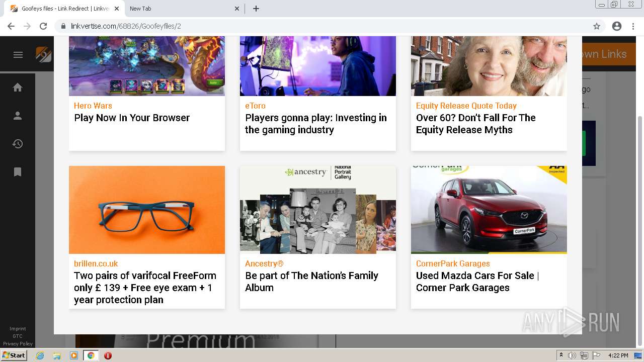
Task: Reload the current page
Action: [43, 26]
